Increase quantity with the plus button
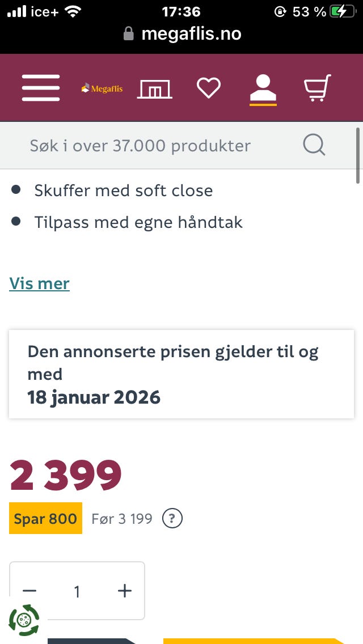The image size is (363, 644). click(125, 591)
